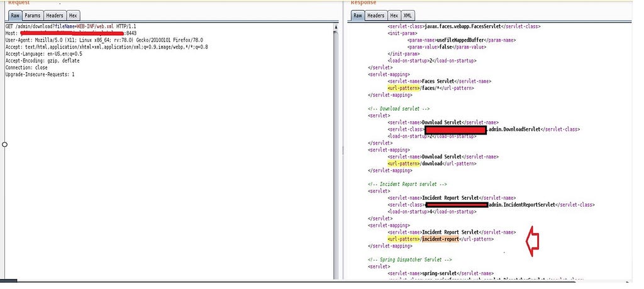Click the /faces/* url-pattern line

430,88
